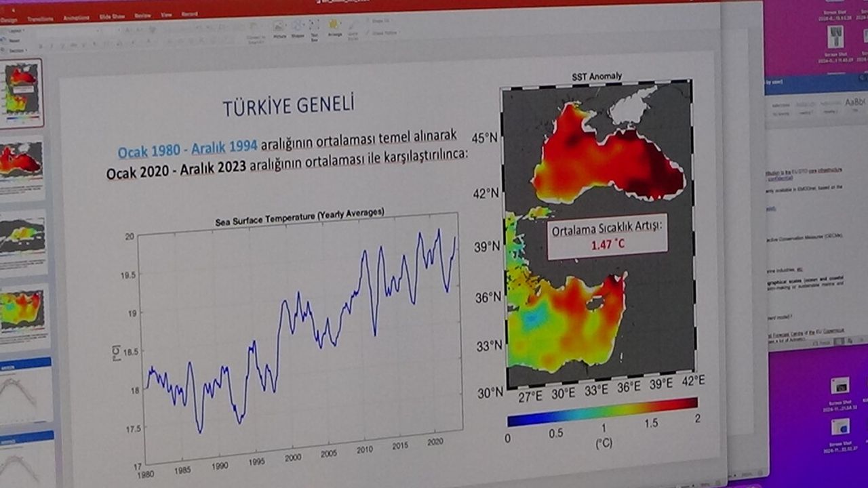Select the Record tab

tap(189, 14)
